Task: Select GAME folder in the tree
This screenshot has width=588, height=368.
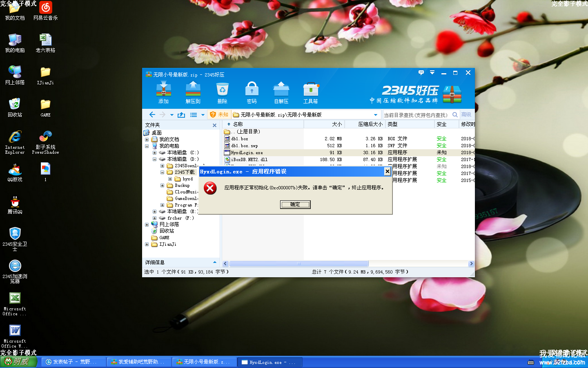Action: tap(160, 238)
